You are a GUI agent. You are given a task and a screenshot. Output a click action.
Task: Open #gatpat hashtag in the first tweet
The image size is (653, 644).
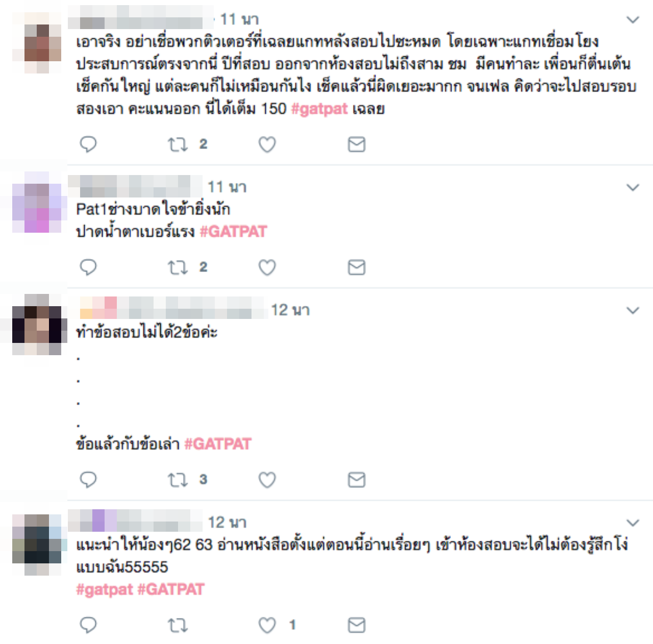(x=319, y=109)
